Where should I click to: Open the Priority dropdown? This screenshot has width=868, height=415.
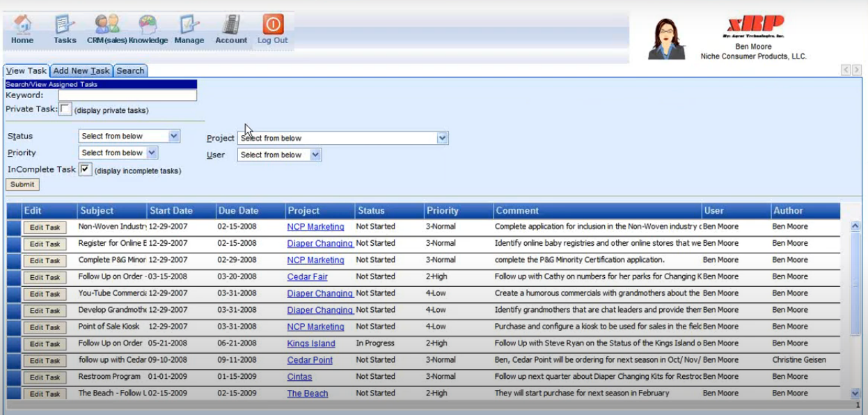pos(118,152)
